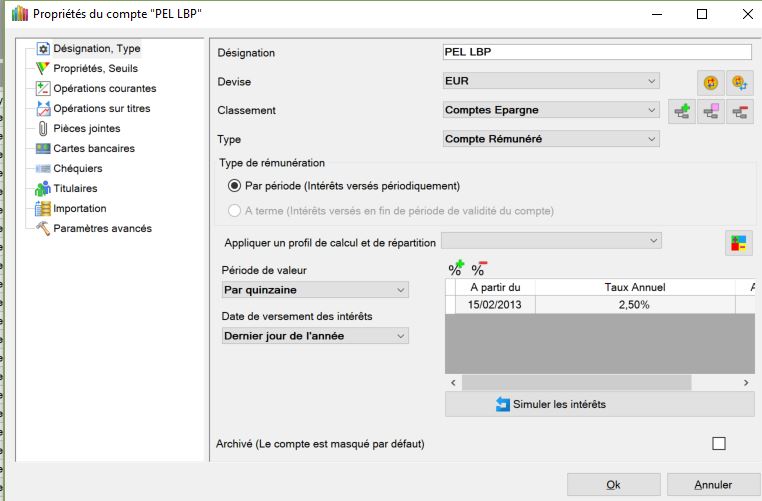Add a new interest rate with green percent icon
The height and width of the screenshot is (501, 762).
(x=456, y=269)
